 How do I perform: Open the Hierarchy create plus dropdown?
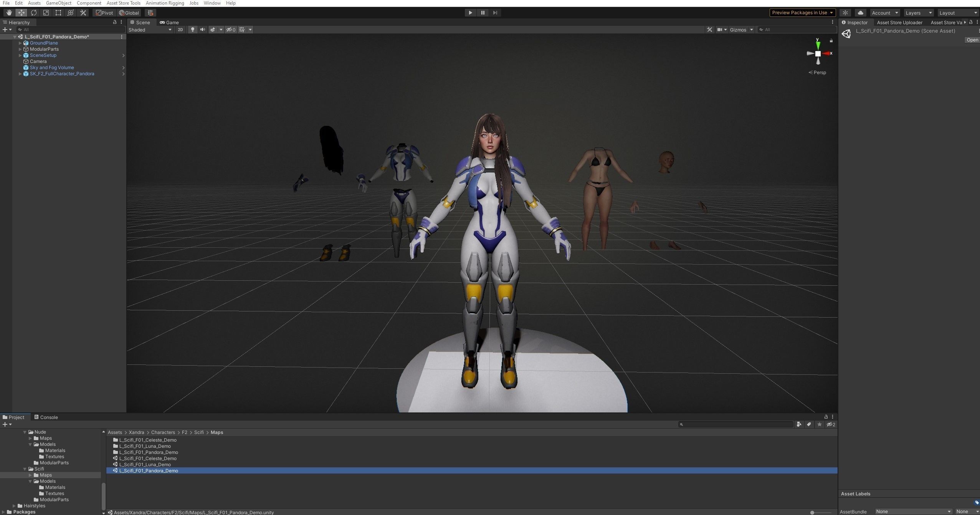(x=7, y=30)
